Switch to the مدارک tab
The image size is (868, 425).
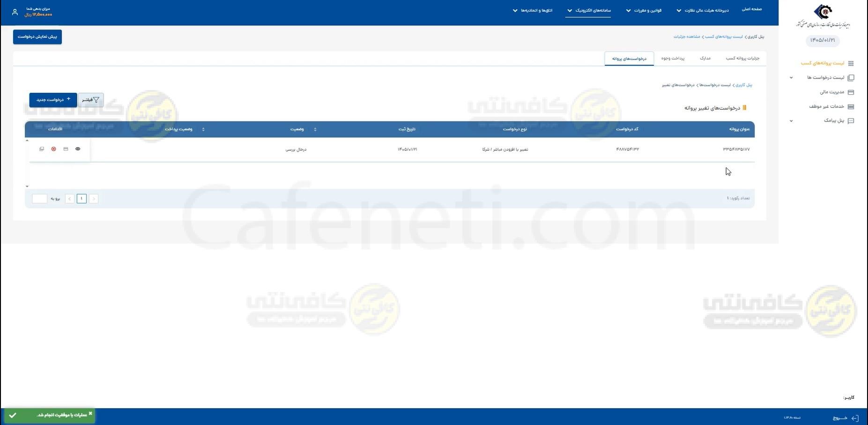(x=705, y=59)
